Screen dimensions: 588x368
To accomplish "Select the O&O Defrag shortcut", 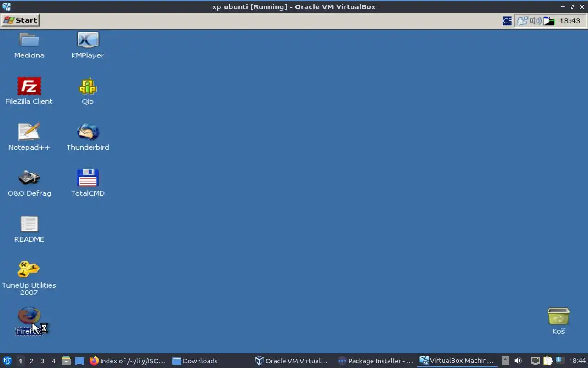I will pyautogui.click(x=29, y=183).
